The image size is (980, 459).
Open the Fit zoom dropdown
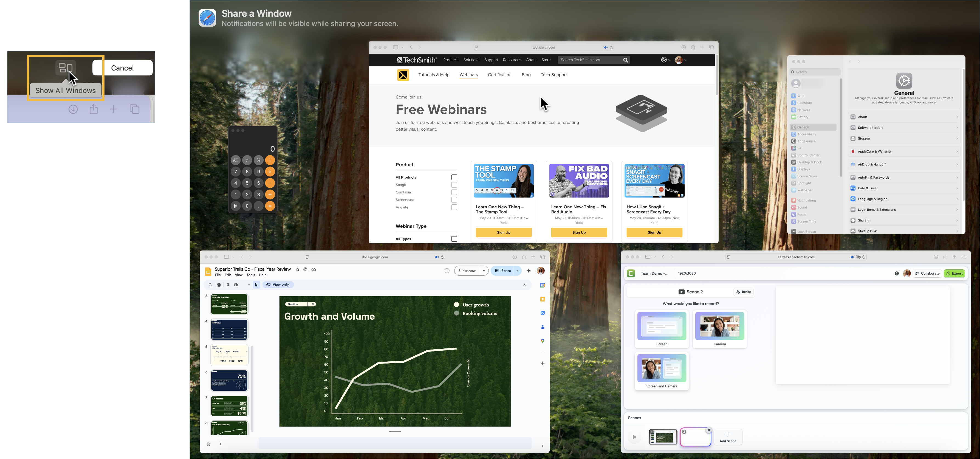pyautogui.click(x=242, y=285)
